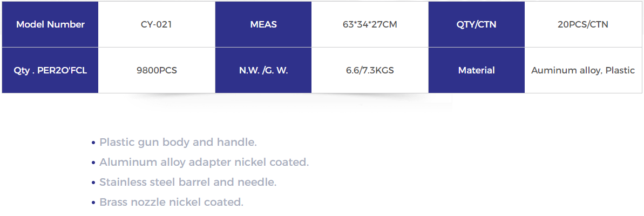This screenshot has width=644, height=216.
Task: Click the bullet before Stainless steel barrel
Action: [93, 183]
